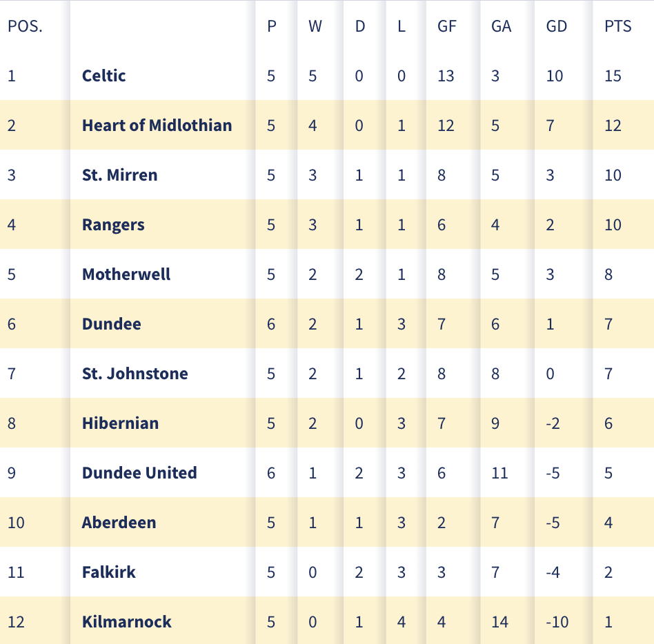
Task: Open Motherwell team page
Action: click(x=126, y=274)
